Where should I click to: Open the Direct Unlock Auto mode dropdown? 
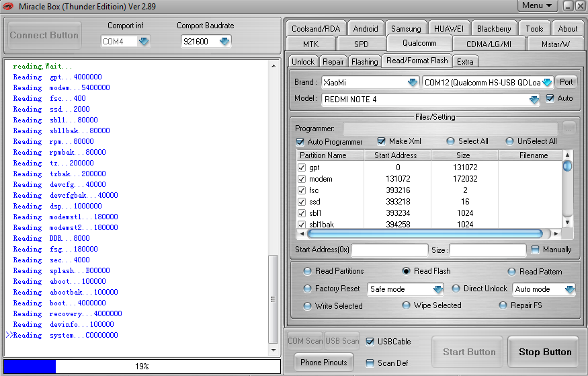click(x=569, y=289)
